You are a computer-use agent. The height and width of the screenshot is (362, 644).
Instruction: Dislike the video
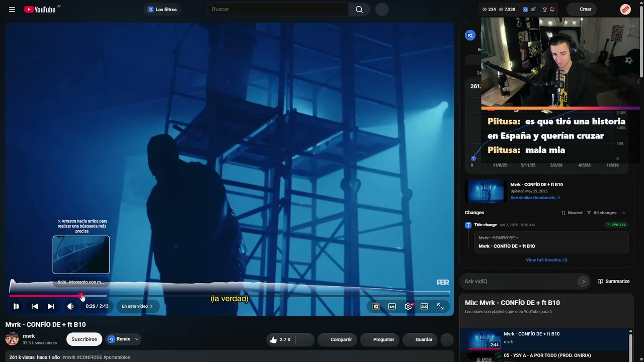tap(304, 340)
